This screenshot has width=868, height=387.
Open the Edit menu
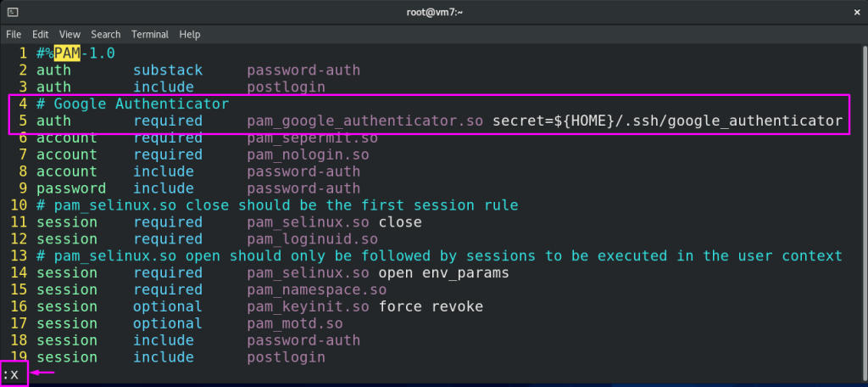point(41,34)
